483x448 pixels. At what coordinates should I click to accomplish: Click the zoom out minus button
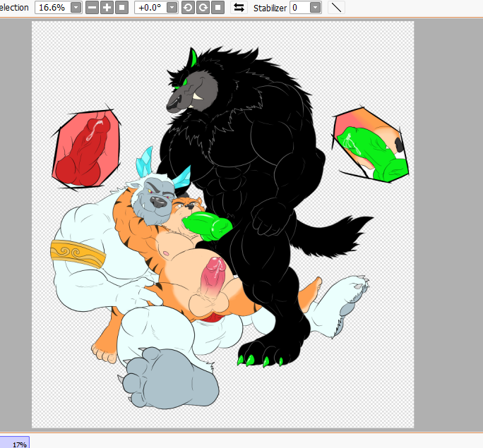click(x=93, y=8)
